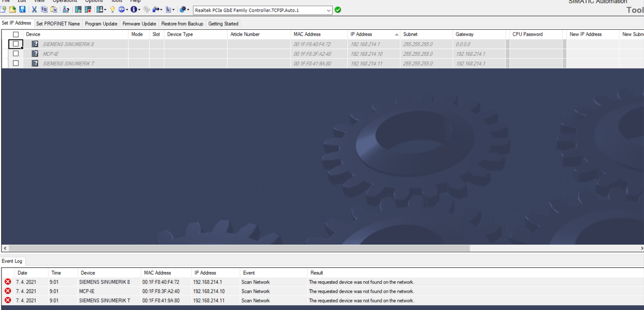Click the light bulb flash LED icon
Screen dimensions: 644x310
[x=113, y=10]
